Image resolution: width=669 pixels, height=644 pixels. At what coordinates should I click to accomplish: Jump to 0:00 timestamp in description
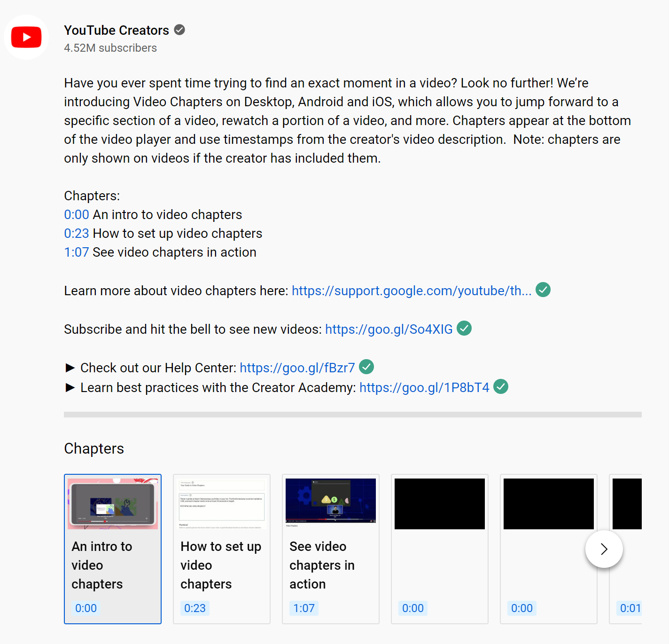[x=77, y=214]
